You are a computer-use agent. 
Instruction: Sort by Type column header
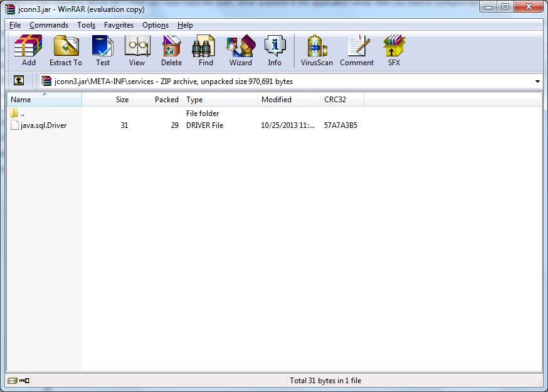(x=220, y=100)
